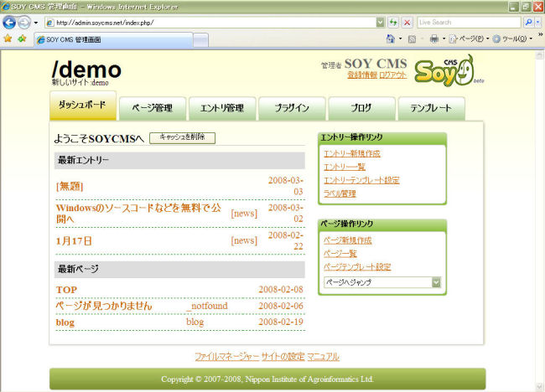This screenshot has height=392, width=545.
Task: Open the 1月17日 entry
Action: coord(74,240)
